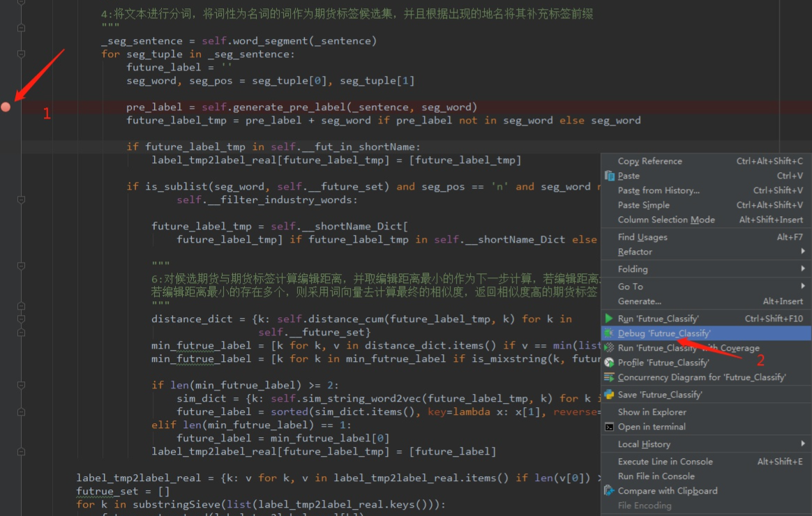
Task: Click the Python Save 'Futrue_Classify' icon
Action: point(610,395)
